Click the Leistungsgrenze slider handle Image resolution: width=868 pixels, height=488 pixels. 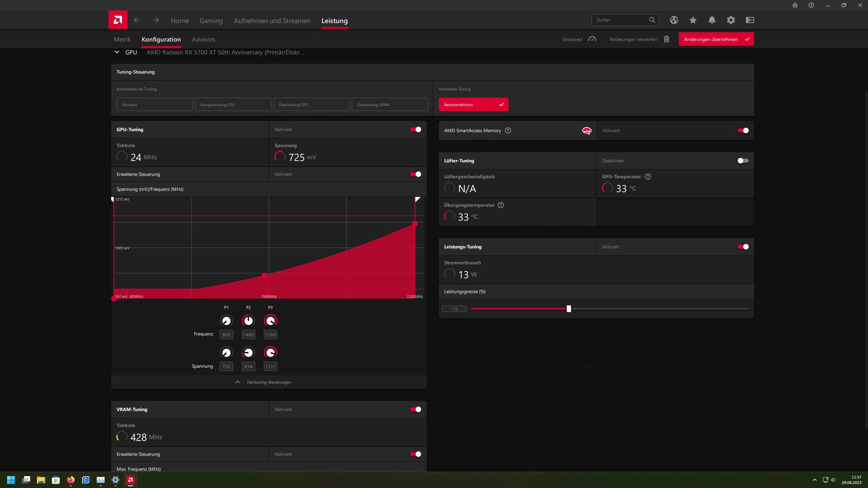pos(569,309)
